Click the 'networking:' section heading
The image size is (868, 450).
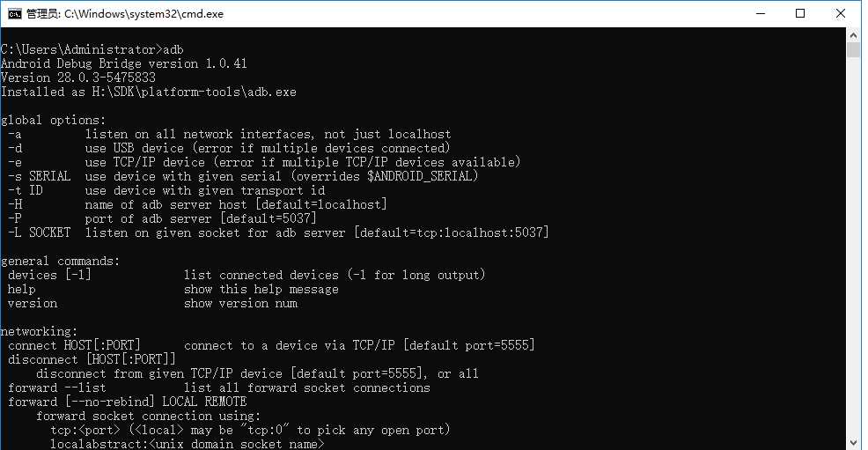click(x=40, y=331)
